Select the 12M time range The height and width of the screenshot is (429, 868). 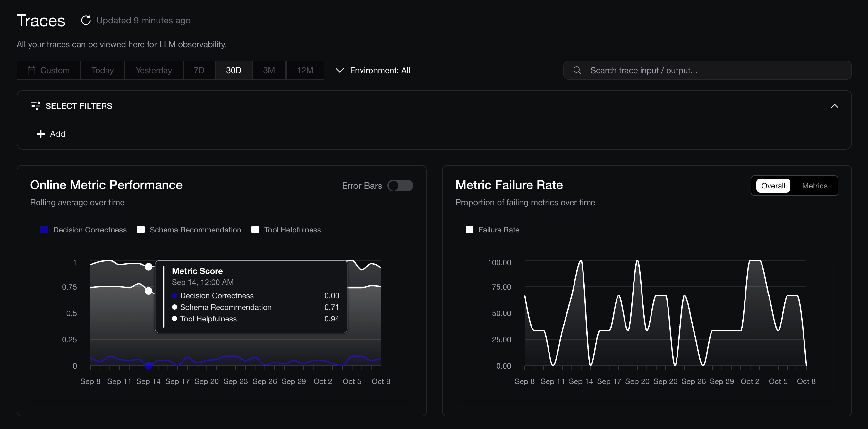point(305,70)
